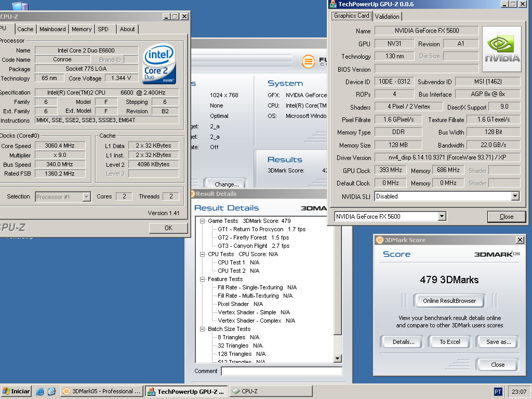This screenshot has height=399, width=532.
Task: Open the Cache tab in CPU-Z
Action: tap(25, 29)
